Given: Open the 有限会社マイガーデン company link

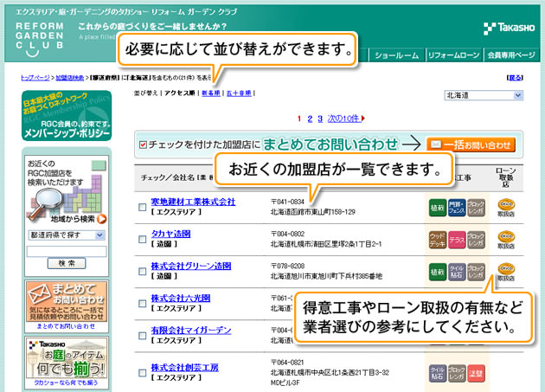Looking at the screenshot, I should [191, 331].
